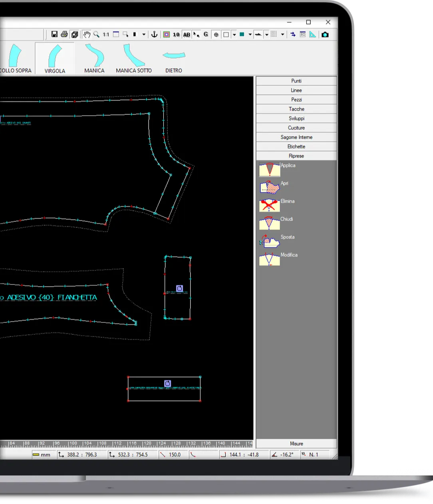Screen dimensions: 433x504
Task: Click the set-square triangle ruler icon
Action: click(312, 34)
